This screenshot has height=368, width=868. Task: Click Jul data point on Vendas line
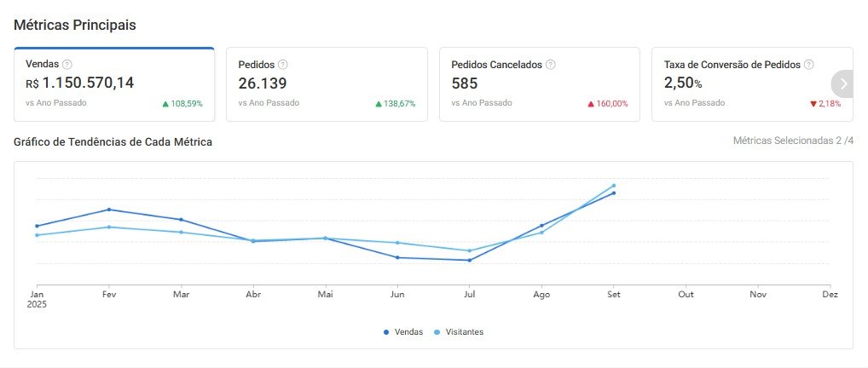coord(469,261)
